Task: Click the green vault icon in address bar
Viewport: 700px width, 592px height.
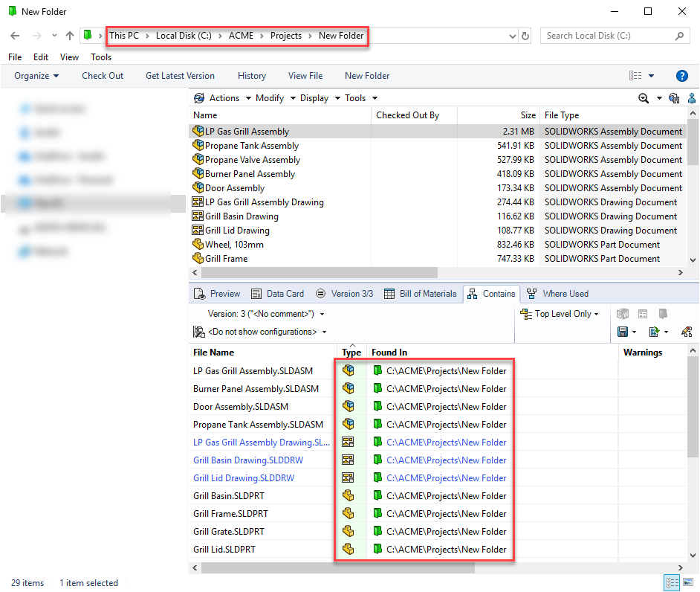Action: pos(88,35)
